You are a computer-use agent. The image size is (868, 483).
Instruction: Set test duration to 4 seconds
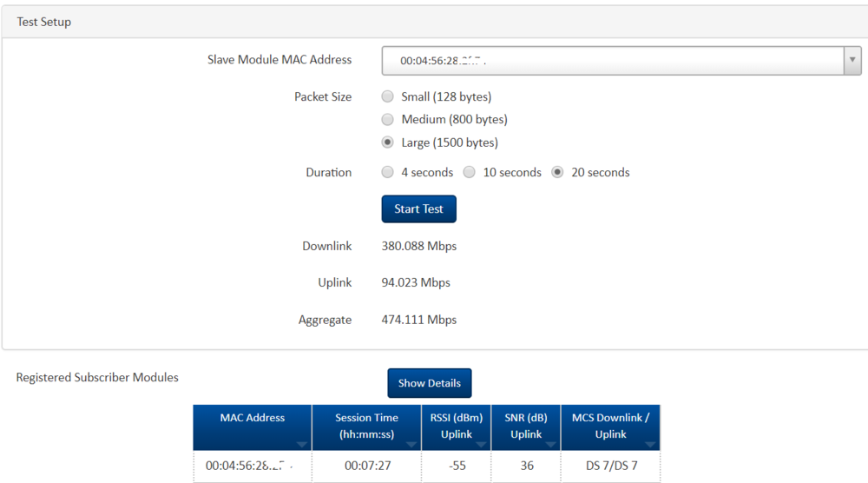pyautogui.click(x=388, y=172)
